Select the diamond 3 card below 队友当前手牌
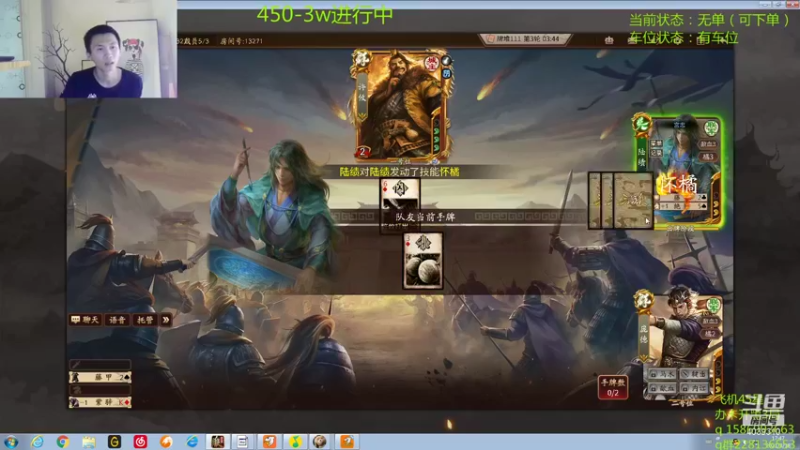The width and height of the screenshot is (800, 450). 423,261
